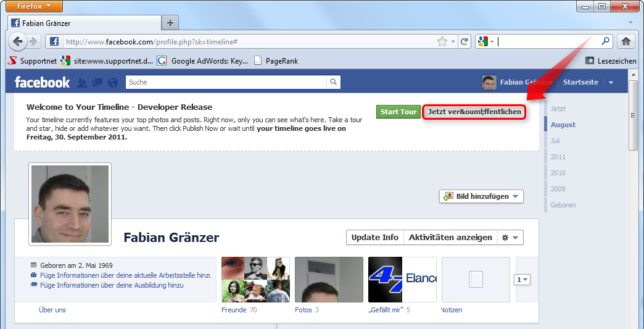
Task: Open the Fotos thumbnail
Action: pos(329,280)
